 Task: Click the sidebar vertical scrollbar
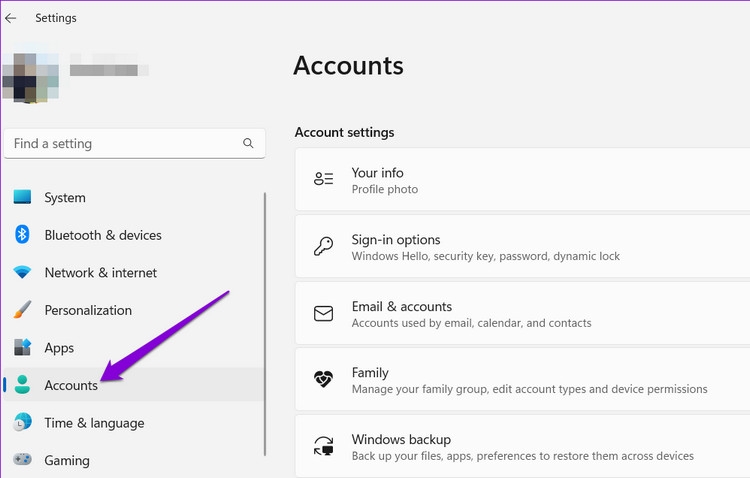[x=265, y=324]
